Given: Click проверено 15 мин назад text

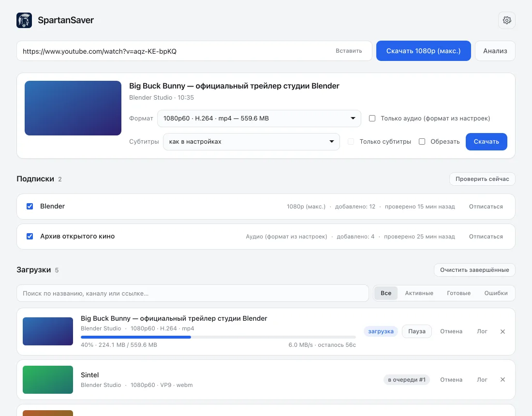Looking at the screenshot, I should (x=420, y=207).
